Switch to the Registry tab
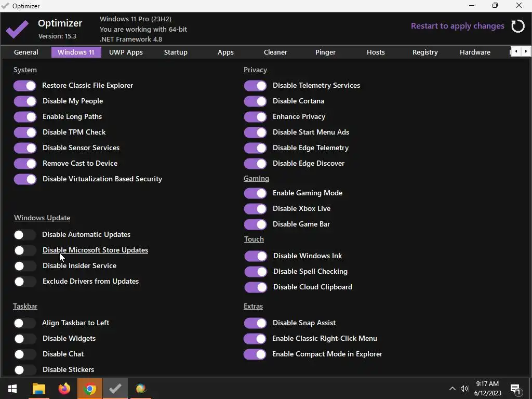Screen dimensions: 532x399 [x=425, y=52]
